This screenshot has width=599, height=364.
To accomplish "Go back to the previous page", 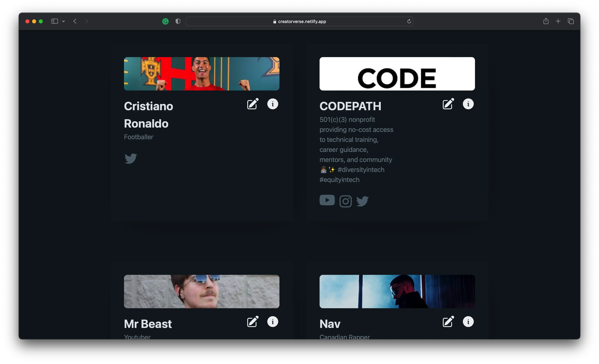I will point(75,21).
